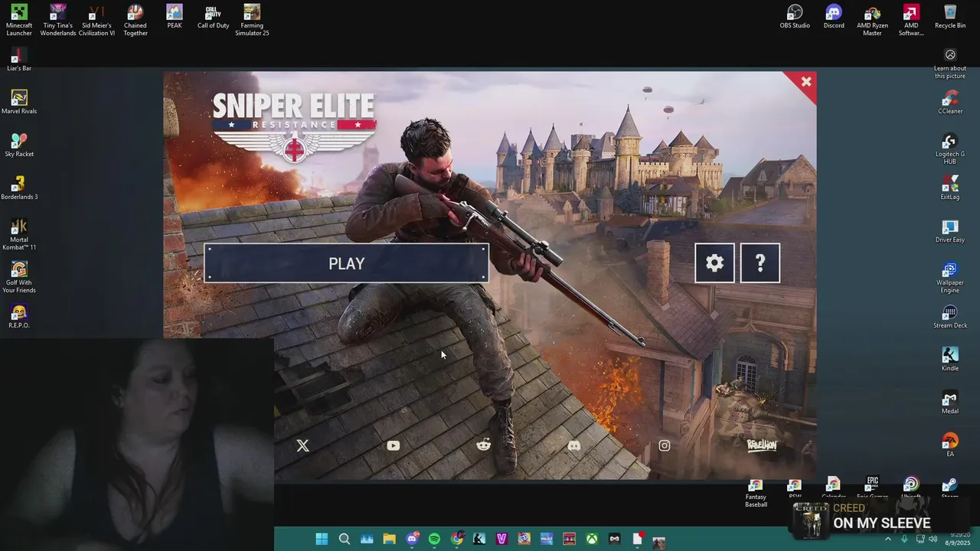Open the Instagram social link icon
The width and height of the screenshot is (980, 551).
pos(665,445)
